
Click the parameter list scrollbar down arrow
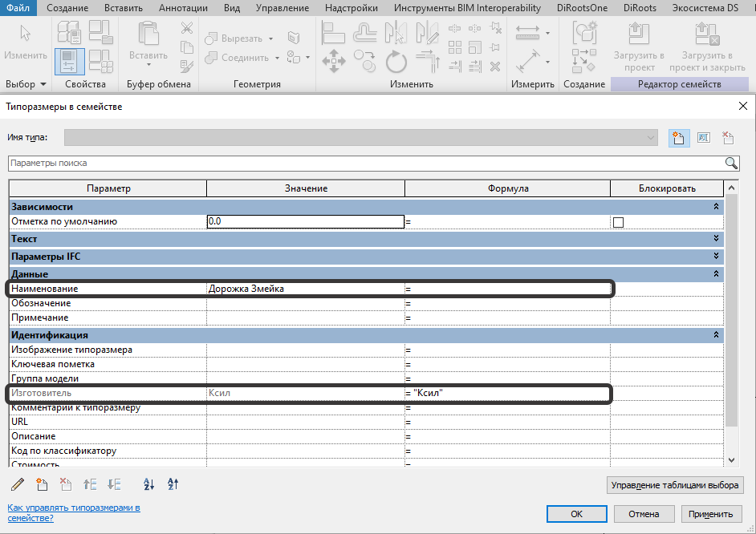click(x=731, y=460)
